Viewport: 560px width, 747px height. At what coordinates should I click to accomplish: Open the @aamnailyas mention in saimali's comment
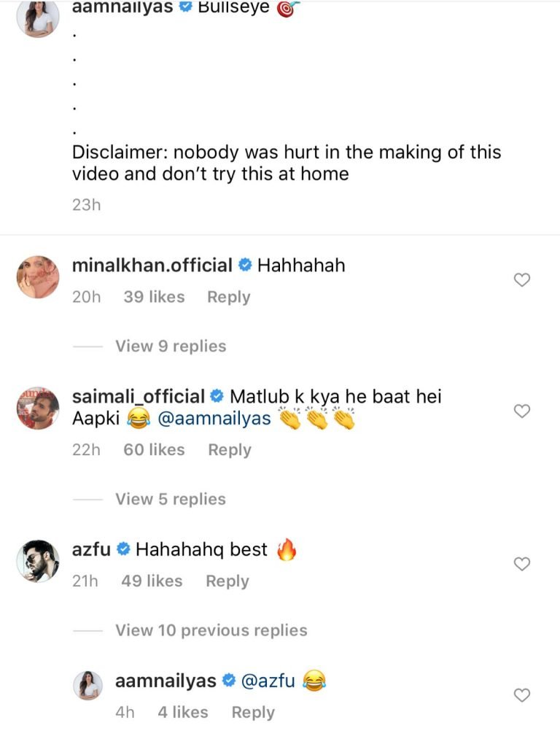tap(214, 419)
